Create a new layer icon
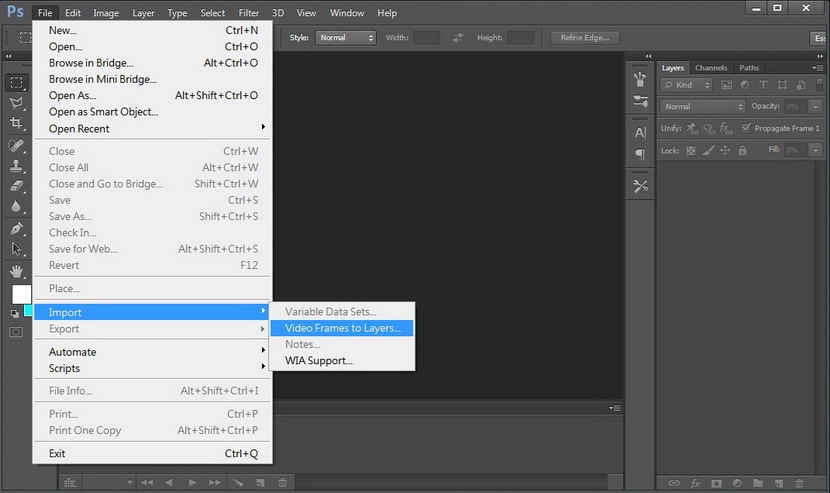This screenshot has width=830, height=493. pyautogui.click(x=779, y=483)
